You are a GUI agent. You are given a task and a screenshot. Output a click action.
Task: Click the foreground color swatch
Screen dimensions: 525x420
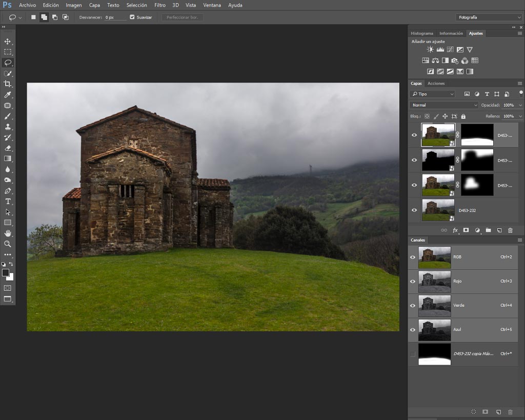click(6, 273)
